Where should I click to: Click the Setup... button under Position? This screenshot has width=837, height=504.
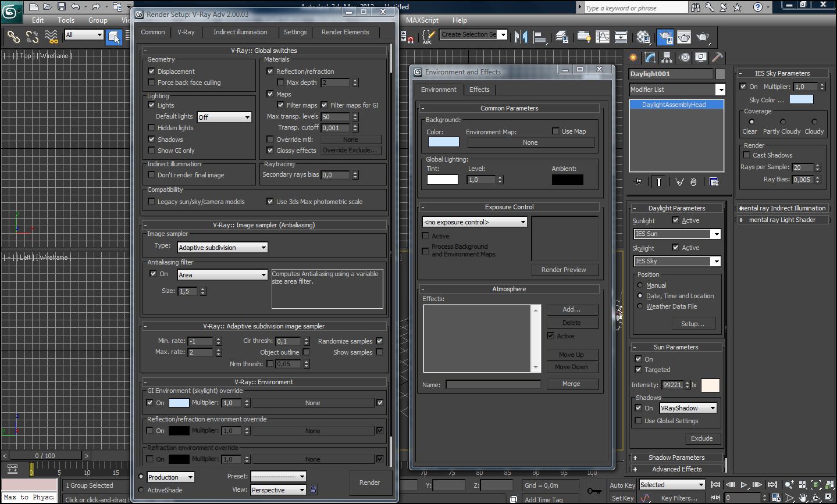coord(693,324)
